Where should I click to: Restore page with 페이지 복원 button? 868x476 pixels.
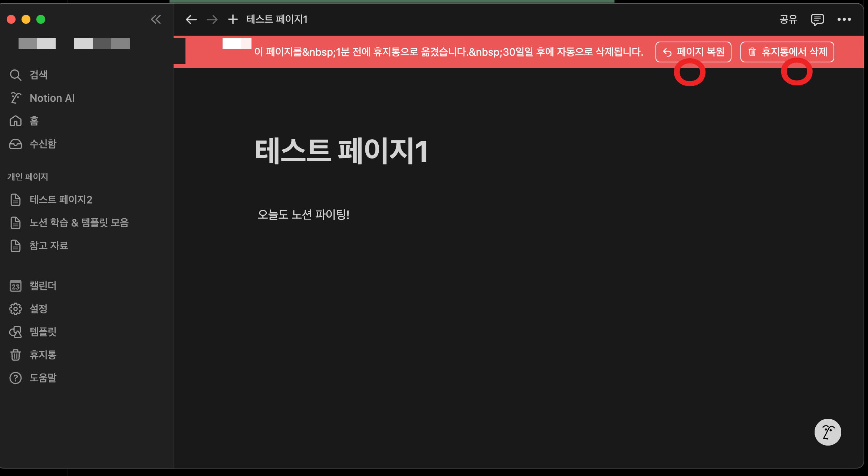pyautogui.click(x=693, y=52)
